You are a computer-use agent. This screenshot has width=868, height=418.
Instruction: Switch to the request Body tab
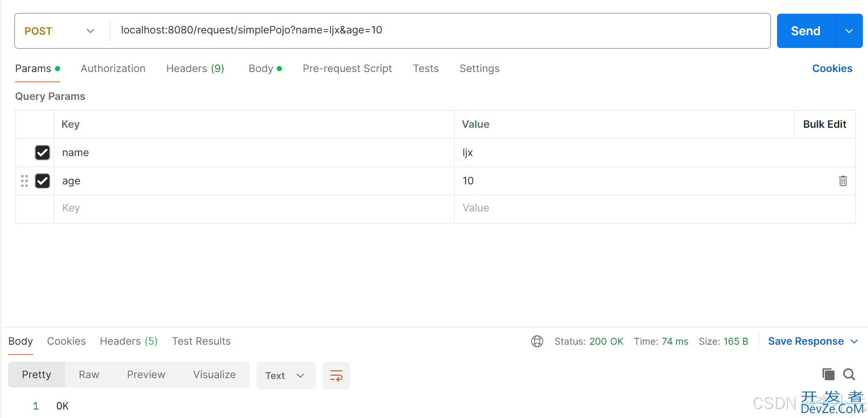click(x=265, y=69)
